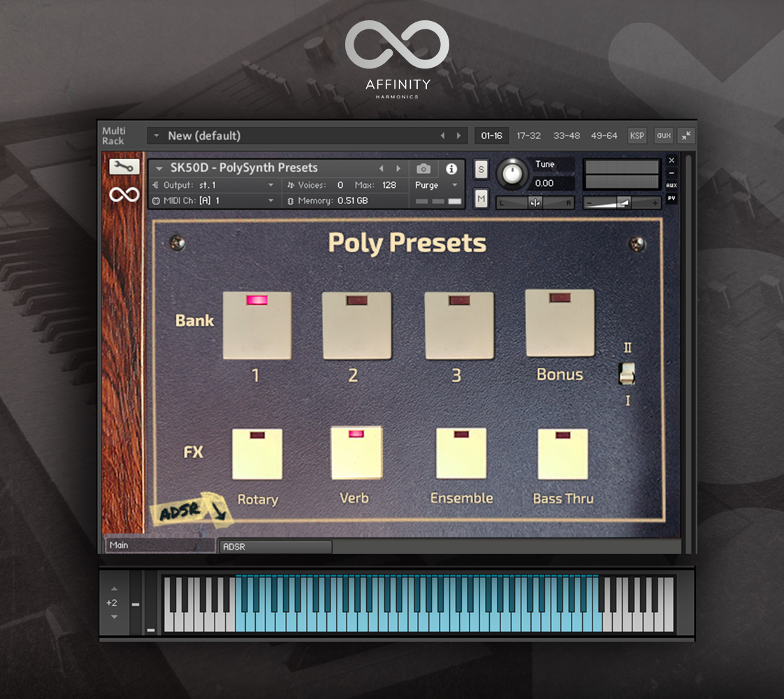Viewport: 784px width, 699px height.
Task: Flip the I/II rocker switch
Action: click(627, 374)
